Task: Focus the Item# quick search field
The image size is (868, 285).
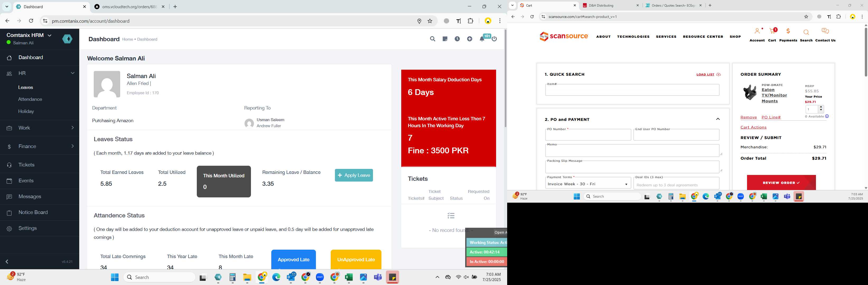Action: pos(632,90)
